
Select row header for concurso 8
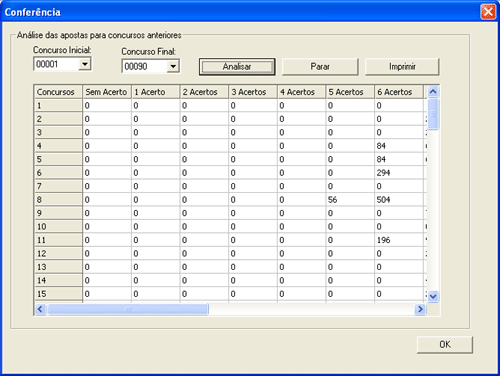click(x=59, y=200)
